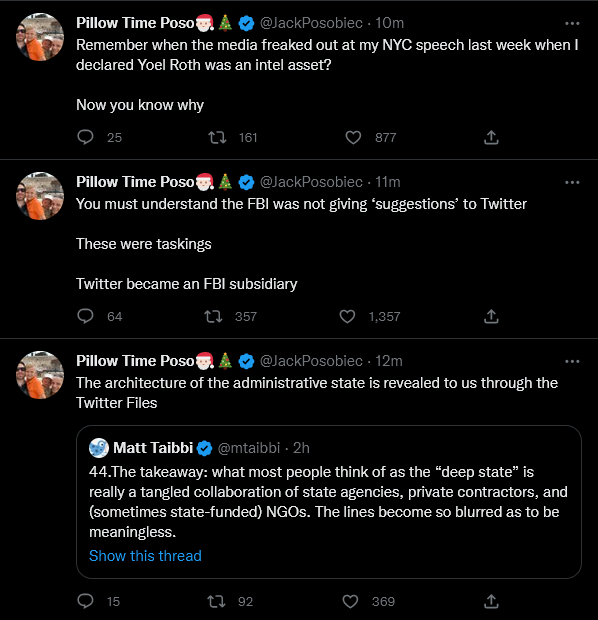Screen dimensions: 598x620
Task: Retweet the tweet with 357 retweets
Action: click(x=213, y=316)
